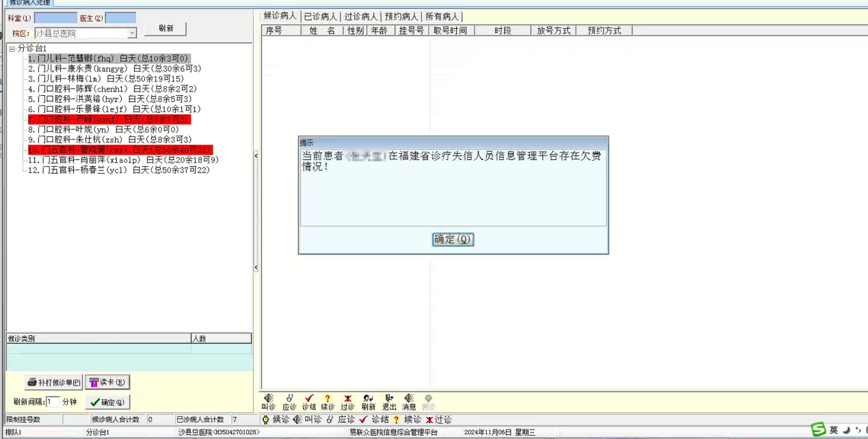Open the 院区 沙县总医院 dropdown
This screenshot has height=439, width=868.
click(131, 33)
